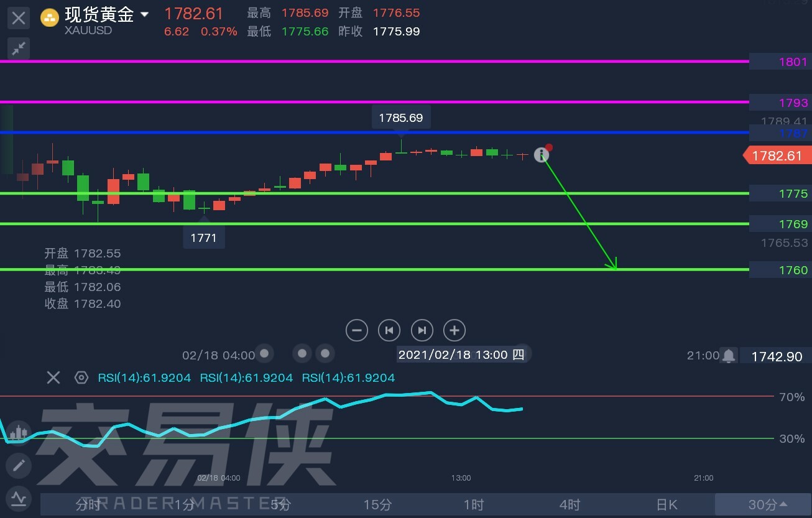Jump to the latest candle button
This screenshot has height=518, width=812.
(x=422, y=330)
